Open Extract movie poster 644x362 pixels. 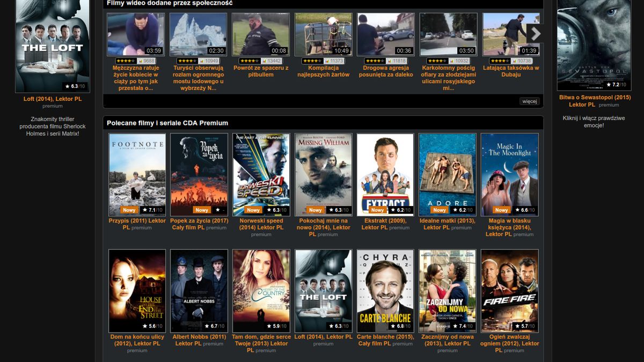tap(385, 174)
